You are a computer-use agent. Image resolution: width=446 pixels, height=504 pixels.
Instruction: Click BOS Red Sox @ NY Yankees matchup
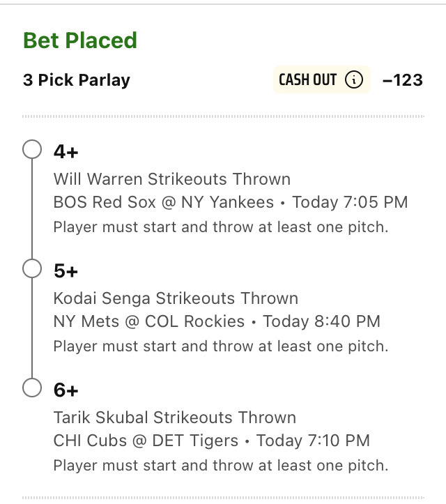coord(164,202)
